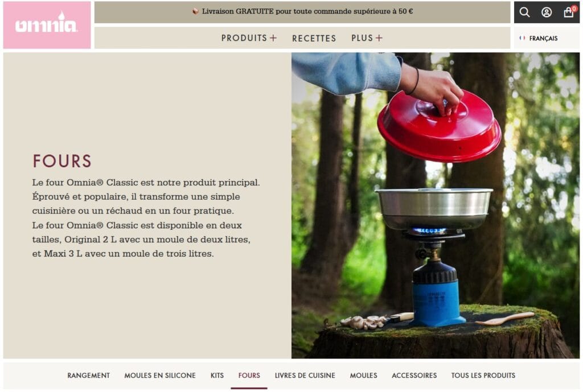
Task: Switch to the RANGEMENT category tab
Action: 88,376
